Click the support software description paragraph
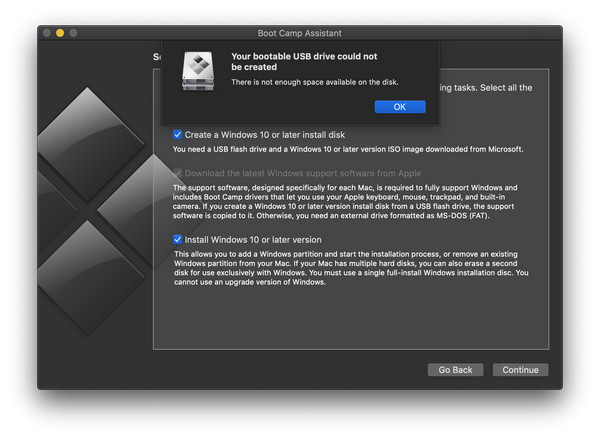This screenshot has height=439, width=600. 345,202
